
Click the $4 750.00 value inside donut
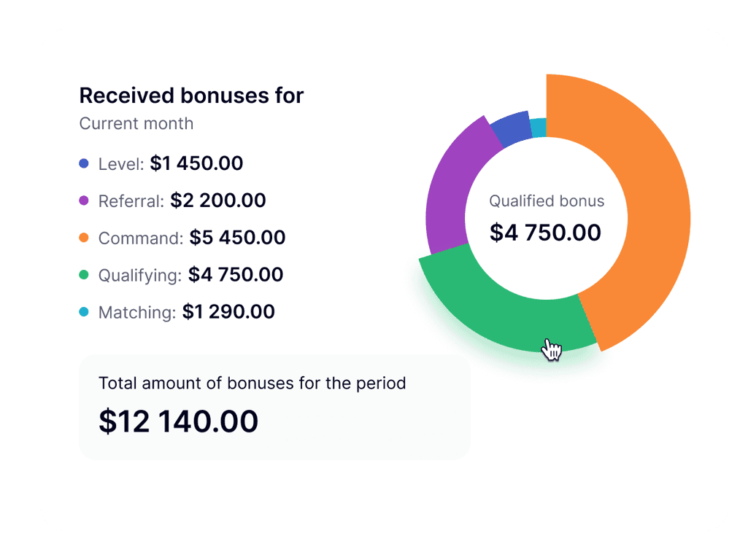click(545, 233)
